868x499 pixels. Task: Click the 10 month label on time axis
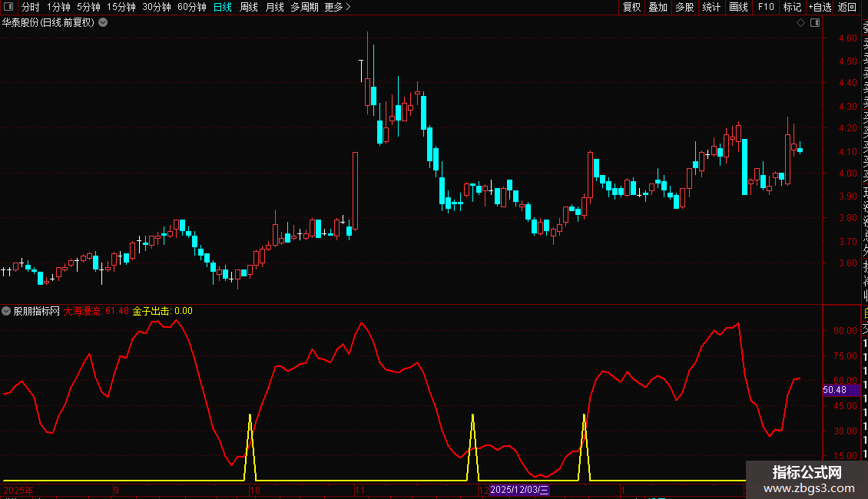click(x=255, y=490)
